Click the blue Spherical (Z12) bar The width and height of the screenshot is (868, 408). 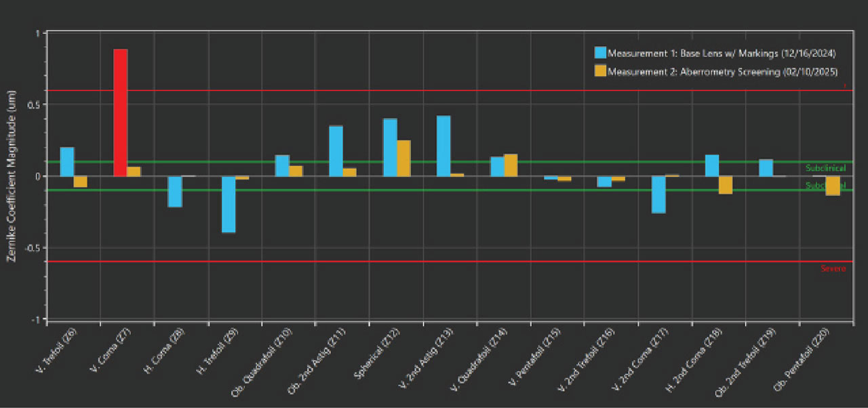[390, 147]
